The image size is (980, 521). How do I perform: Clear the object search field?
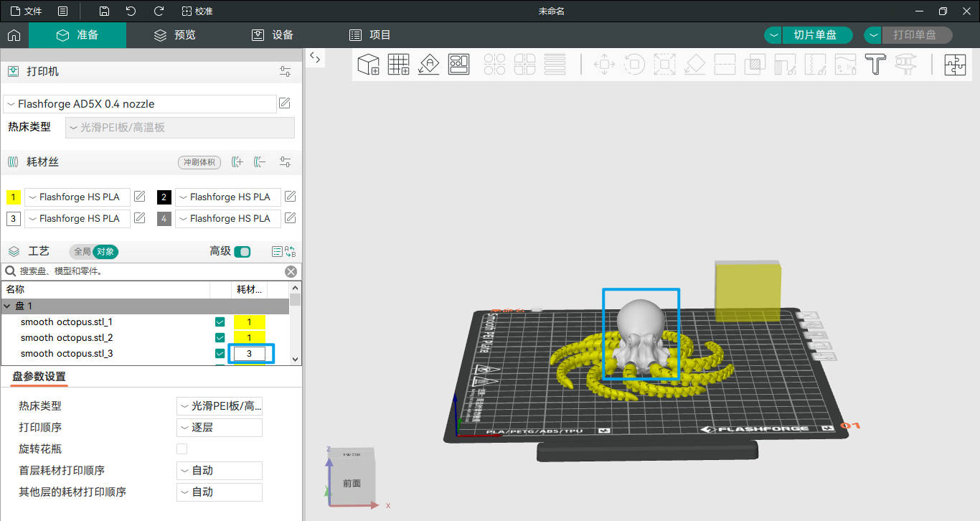click(291, 271)
